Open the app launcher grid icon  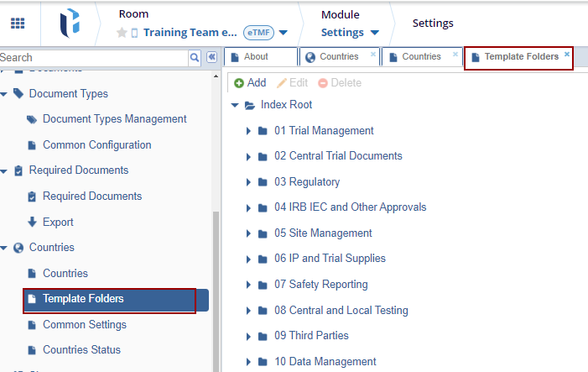coord(17,24)
